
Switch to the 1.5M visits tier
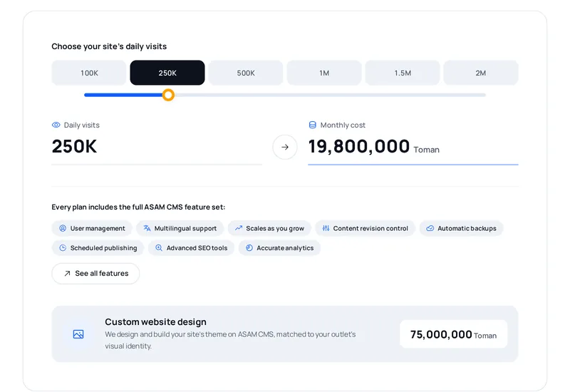[403, 73]
